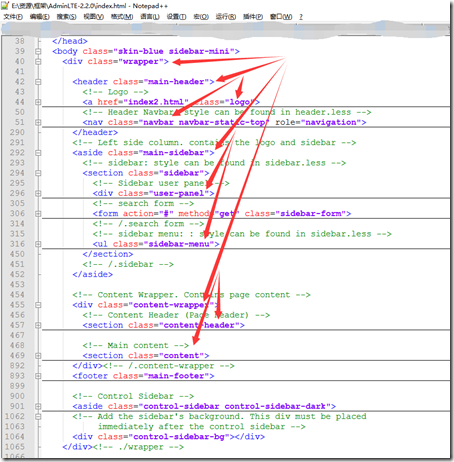454x462 pixels.
Task: Open the 编辑(E) Edit menu
Action: tap(40, 17)
